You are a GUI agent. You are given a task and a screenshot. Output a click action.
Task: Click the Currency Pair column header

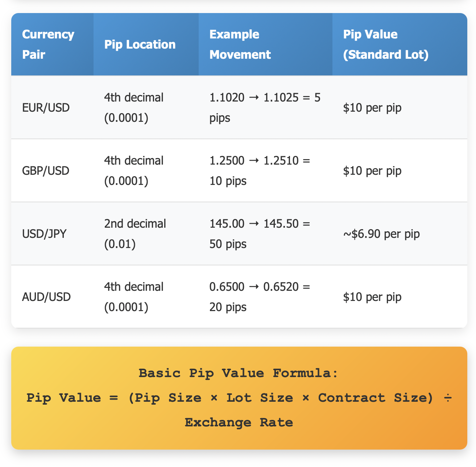click(x=52, y=44)
